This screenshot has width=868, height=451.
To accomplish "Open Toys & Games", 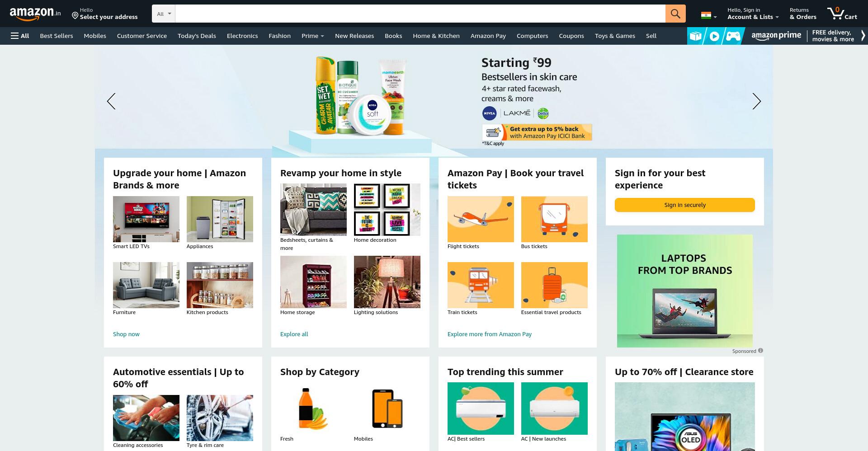I will pyautogui.click(x=615, y=36).
